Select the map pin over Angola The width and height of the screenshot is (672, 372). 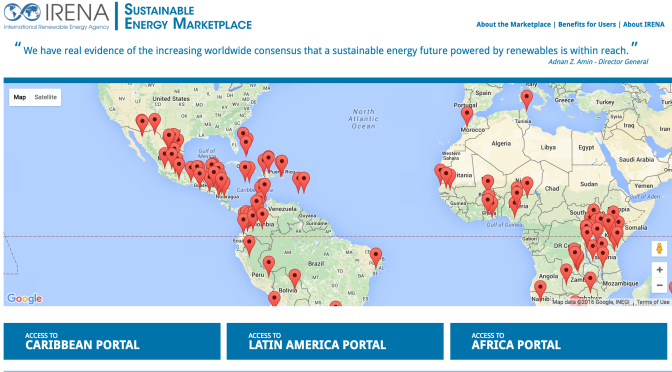click(x=566, y=273)
